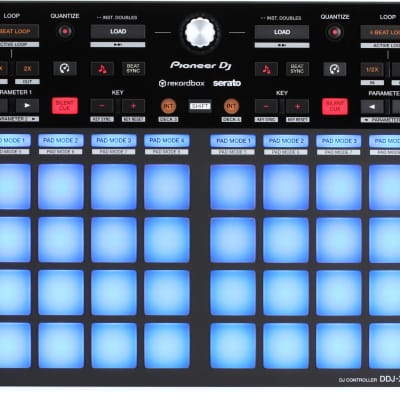
Task: Tap the left deck 2X loop button
Action: point(27,69)
